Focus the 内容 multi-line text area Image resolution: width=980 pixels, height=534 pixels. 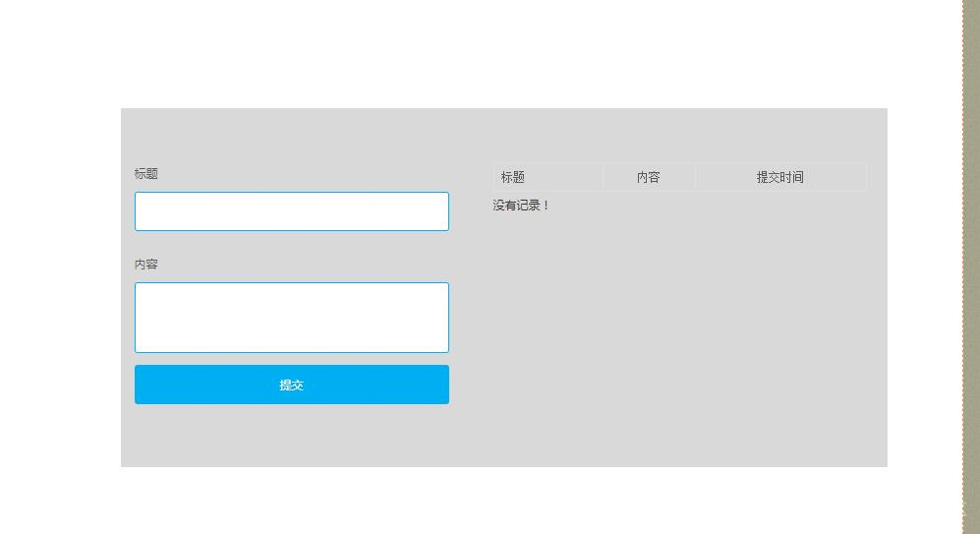pyautogui.click(x=291, y=318)
